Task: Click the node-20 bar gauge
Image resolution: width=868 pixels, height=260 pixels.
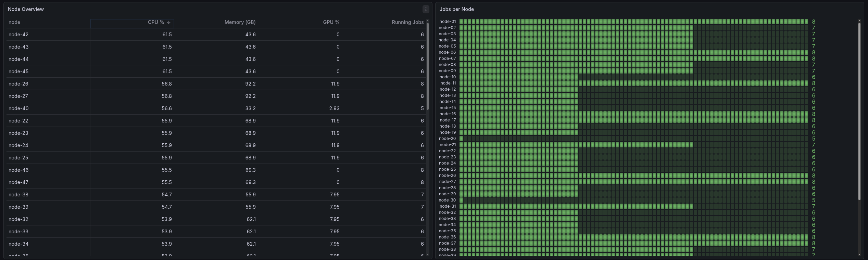Action: click(x=634, y=139)
